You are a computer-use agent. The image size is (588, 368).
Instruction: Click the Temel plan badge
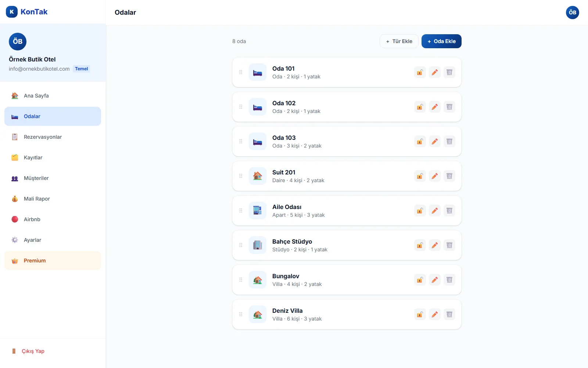click(x=81, y=69)
